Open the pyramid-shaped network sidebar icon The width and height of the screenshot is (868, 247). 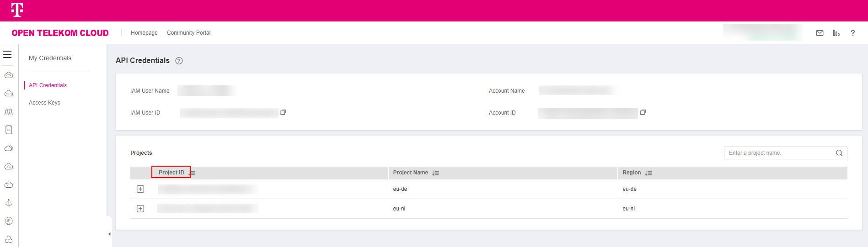point(9,203)
